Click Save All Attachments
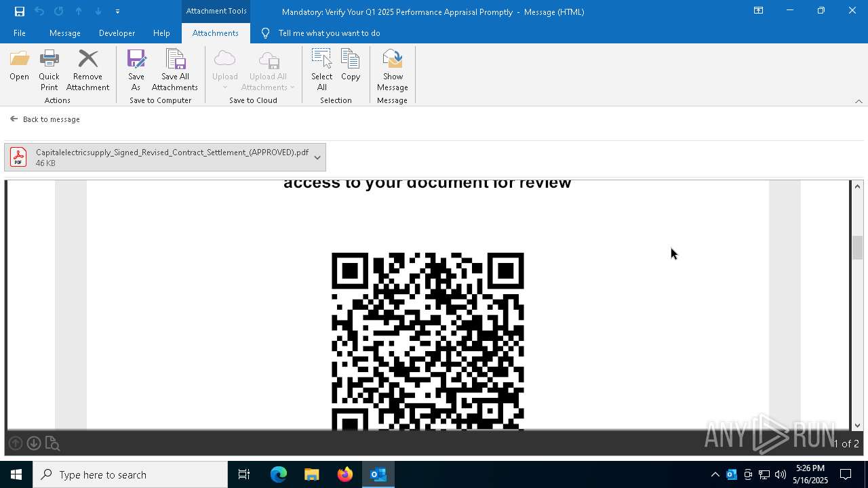 175,70
